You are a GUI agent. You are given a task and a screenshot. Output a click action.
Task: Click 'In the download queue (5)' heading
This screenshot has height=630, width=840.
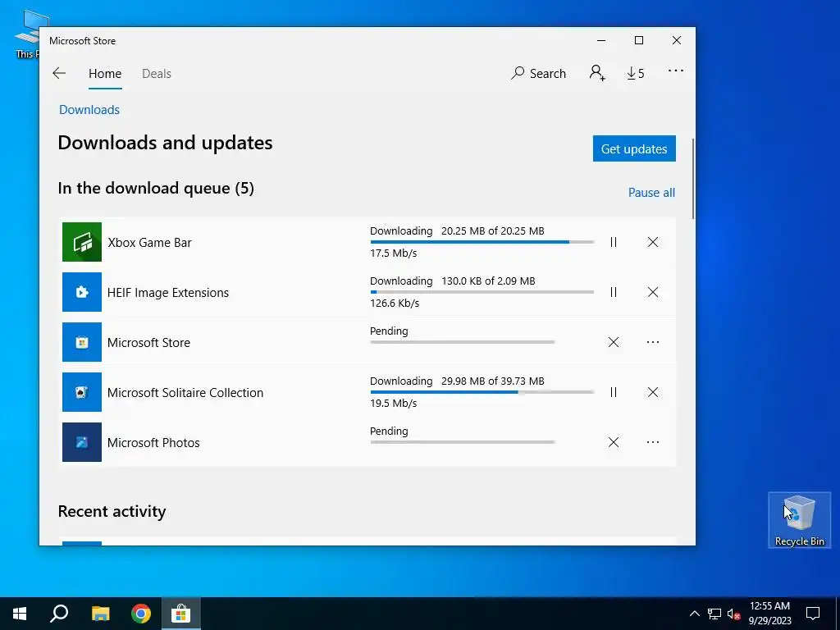tap(156, 188)
